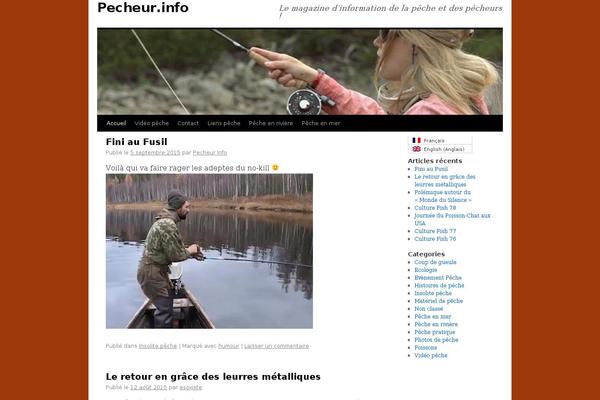The image size is (600, 400).
Task: Open Journée du Poisson-Chat aux USA article
Action: pyautogui.click(x=452, y=219)
